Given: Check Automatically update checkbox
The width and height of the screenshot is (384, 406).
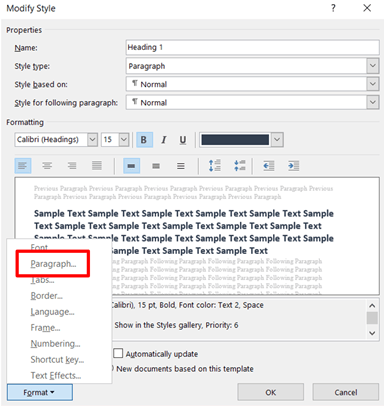Looking at the screenshot, I should click(x=118, y=353).
